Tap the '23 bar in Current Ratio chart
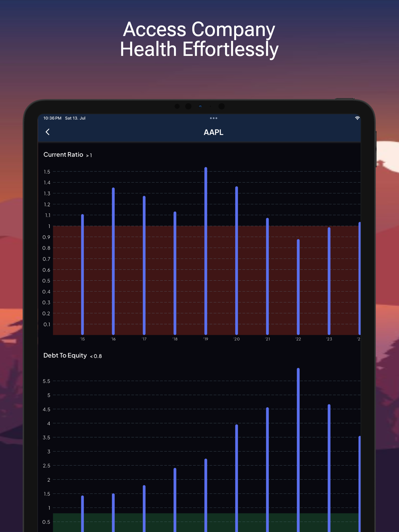Viewport: 399px width, 532px height. pyautogui.click(x=329, y=281)
